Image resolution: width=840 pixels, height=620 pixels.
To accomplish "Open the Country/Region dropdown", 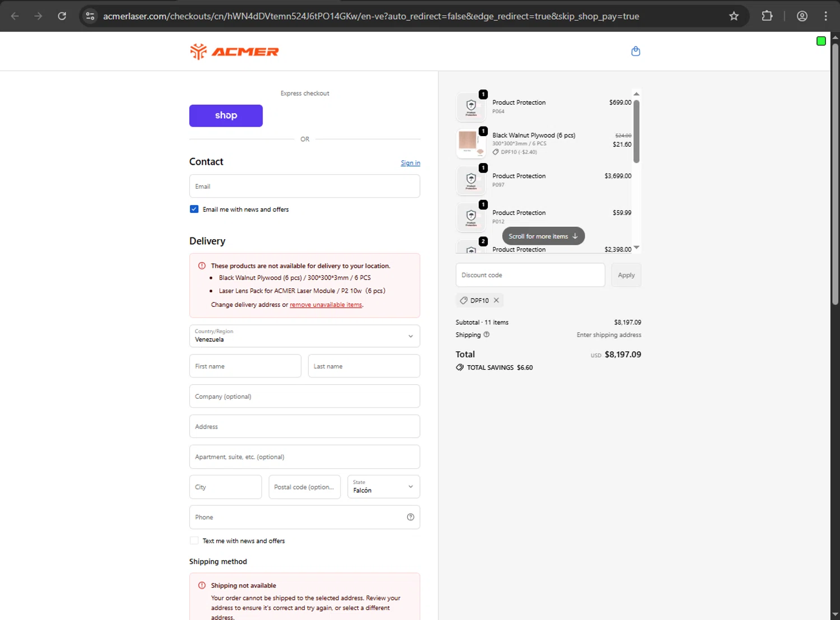I will pyautogui.click(x=305, y=336).
